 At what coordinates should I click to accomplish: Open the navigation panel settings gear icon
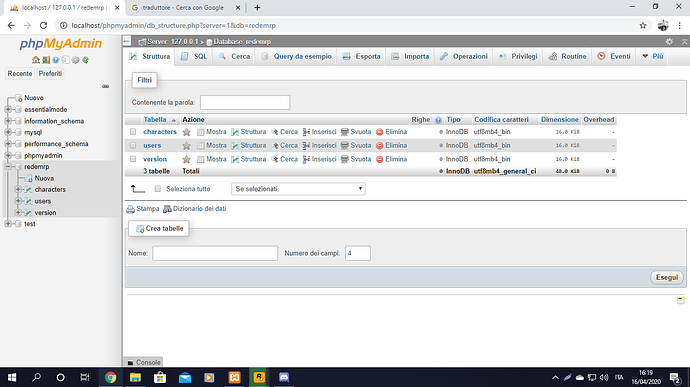[x=75, y=60]
